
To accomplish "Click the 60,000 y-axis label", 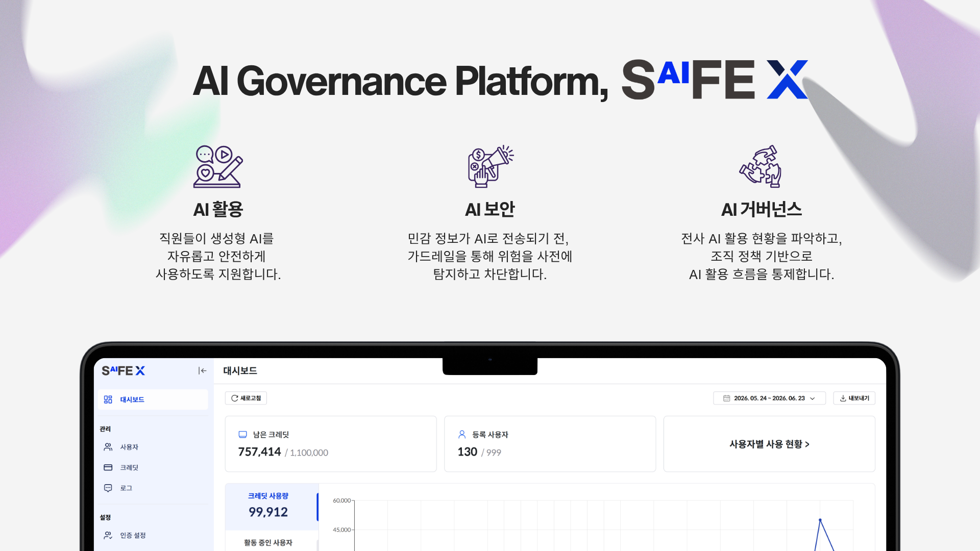I will 341,500.
